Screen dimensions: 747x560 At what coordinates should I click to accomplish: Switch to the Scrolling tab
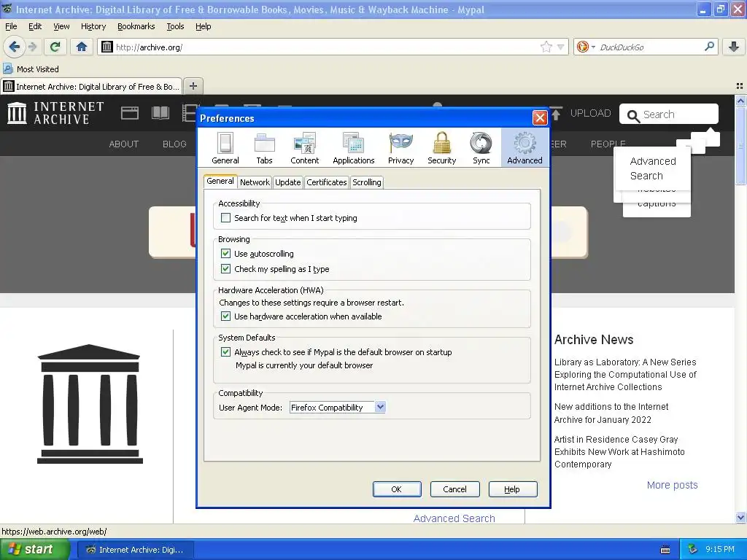coord(366,182)
